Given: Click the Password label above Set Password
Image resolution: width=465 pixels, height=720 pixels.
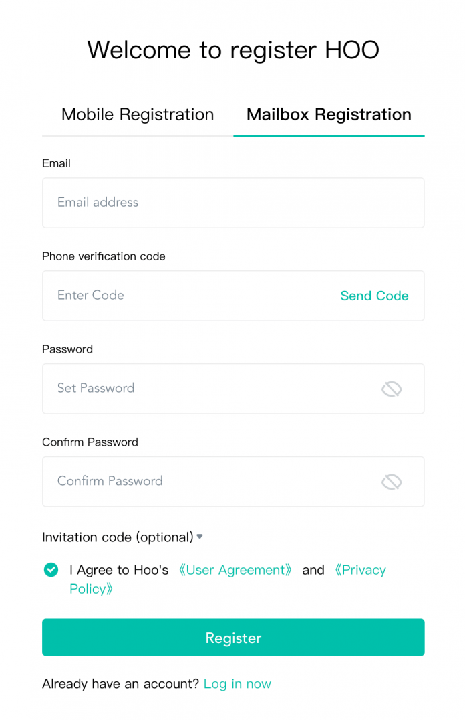Looking at the screenshot, I should pos(67,349).
